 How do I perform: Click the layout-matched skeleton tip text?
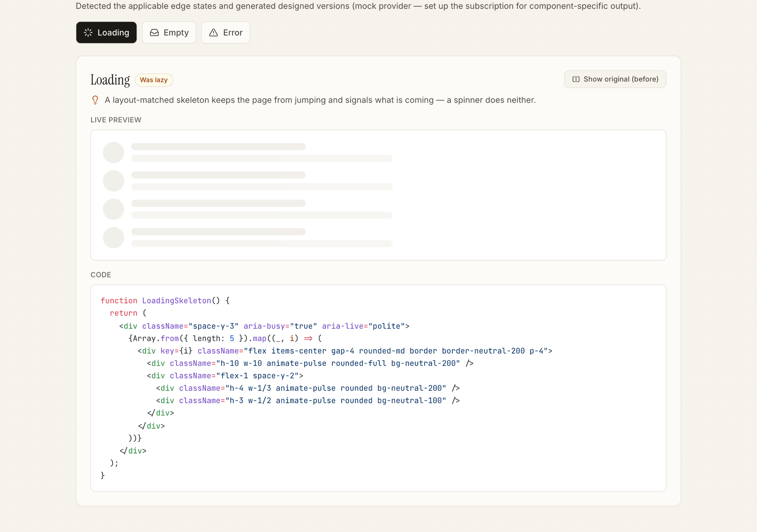[320, 100]
